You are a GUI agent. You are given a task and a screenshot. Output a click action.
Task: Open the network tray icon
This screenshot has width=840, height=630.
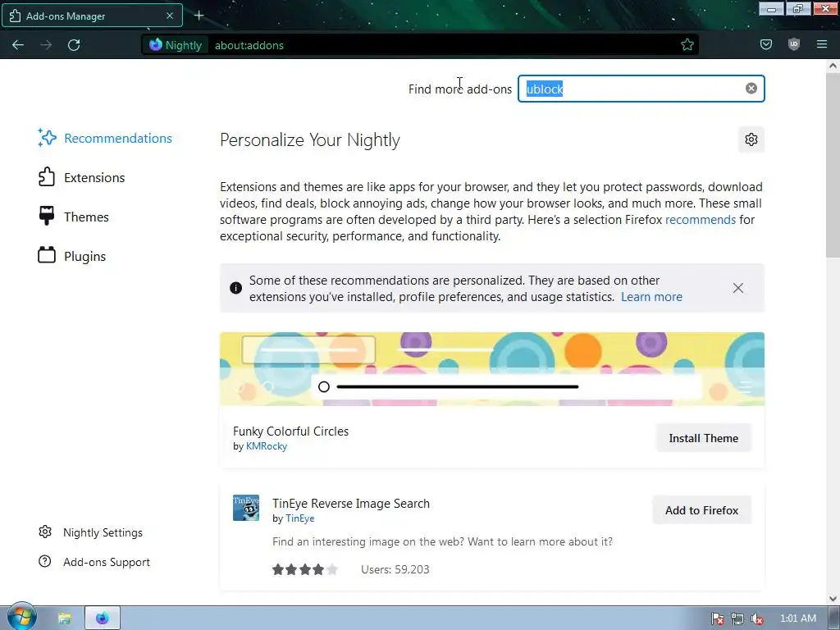tap(737, 619)
